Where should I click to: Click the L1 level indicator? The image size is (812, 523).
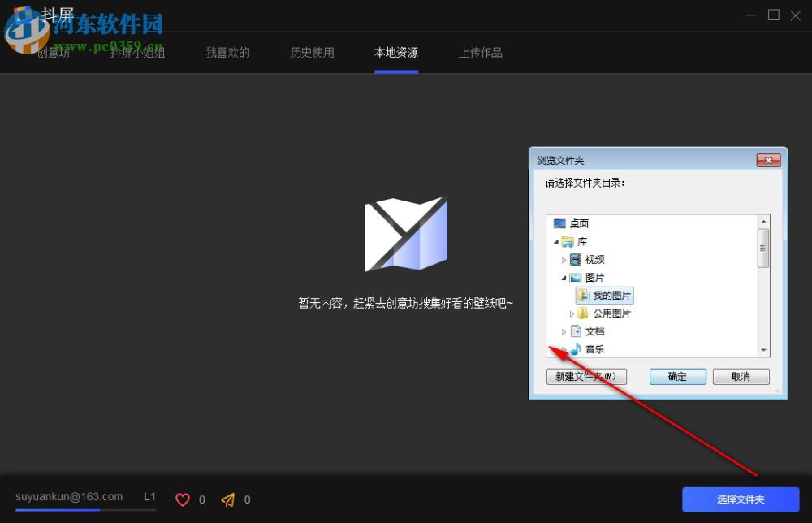(x=149, y=496)
